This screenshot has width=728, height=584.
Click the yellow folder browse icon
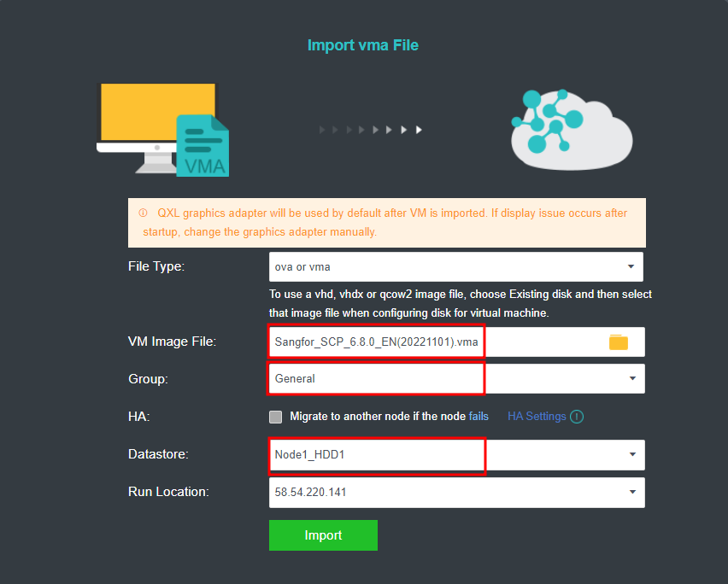point(618,342)
